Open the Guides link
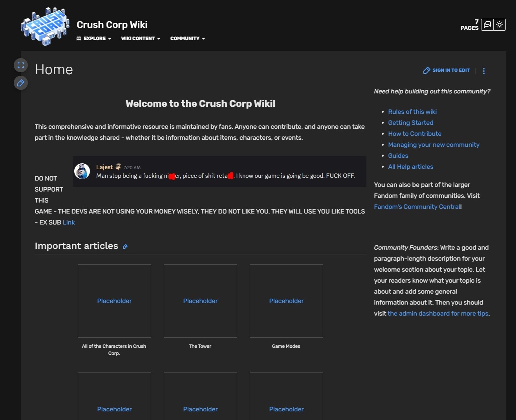 pyautogui.click(x=398, y=156)
